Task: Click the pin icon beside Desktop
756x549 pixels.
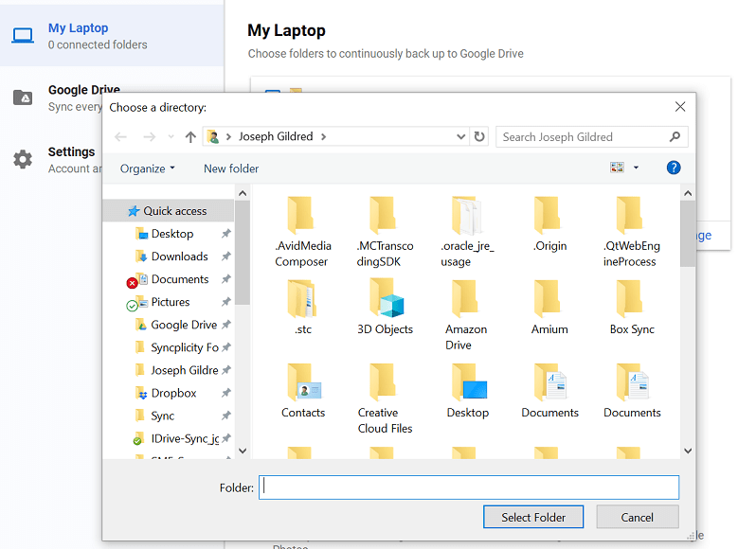Action: (226, 234)
